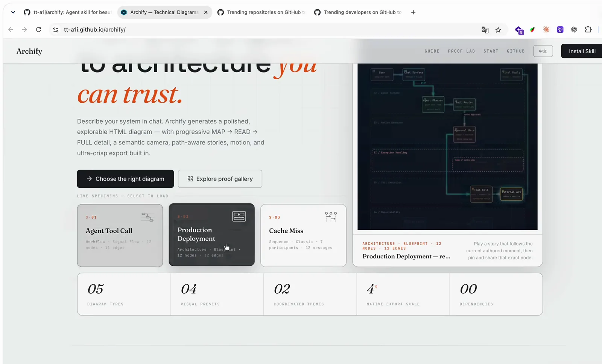Click the 'DIAGRAM TYPES' 05 stat
Screen dimensions: 602x364
click(x=124, y=294)
